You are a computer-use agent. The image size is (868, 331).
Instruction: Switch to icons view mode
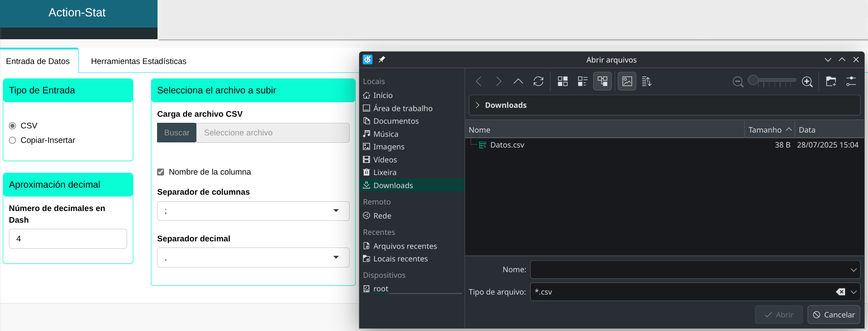[x=563, y=81]
